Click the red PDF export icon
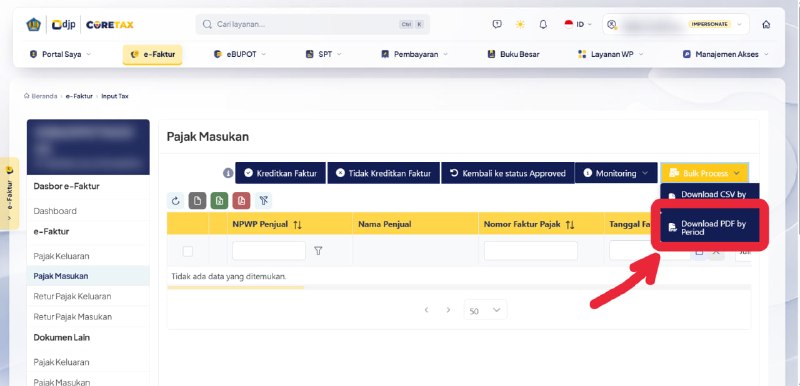Image resolution: width=800 pixels, height=386 pixels. [241, 201]
